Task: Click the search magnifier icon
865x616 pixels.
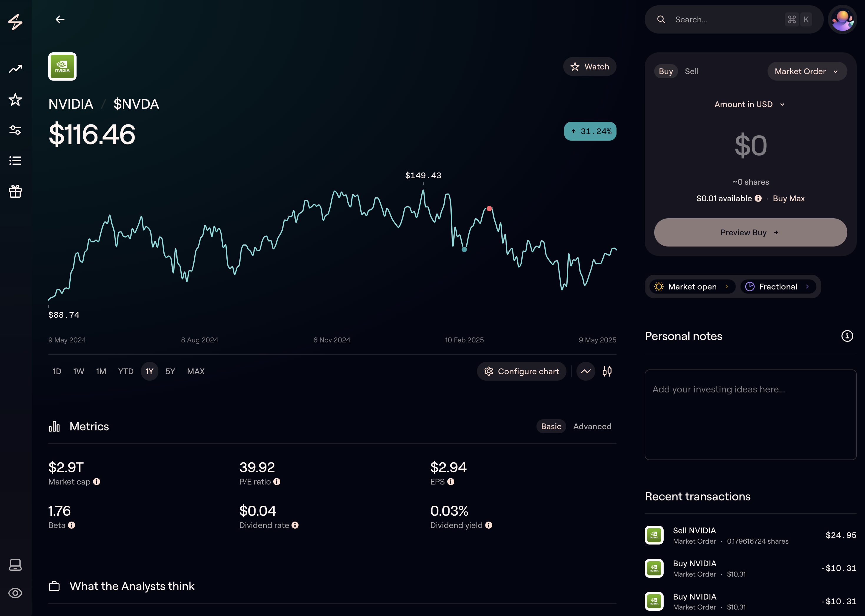Action: [x=661, y=19]
